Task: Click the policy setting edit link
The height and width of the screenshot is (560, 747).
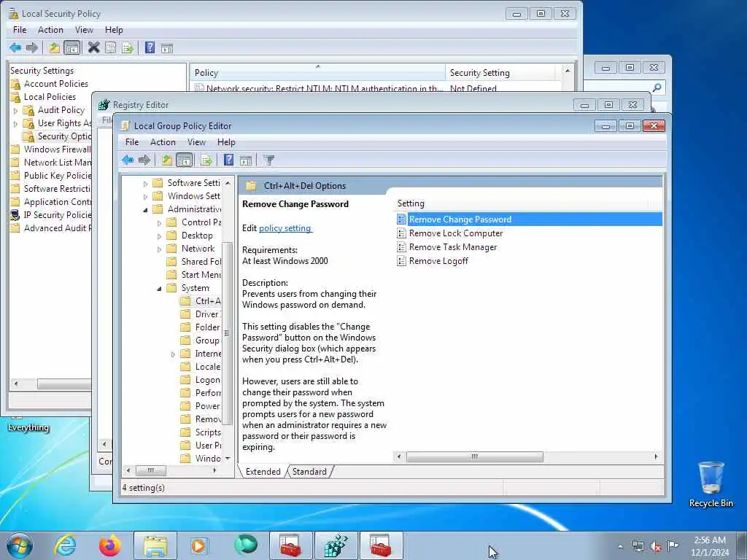Action: click(285, 228)
